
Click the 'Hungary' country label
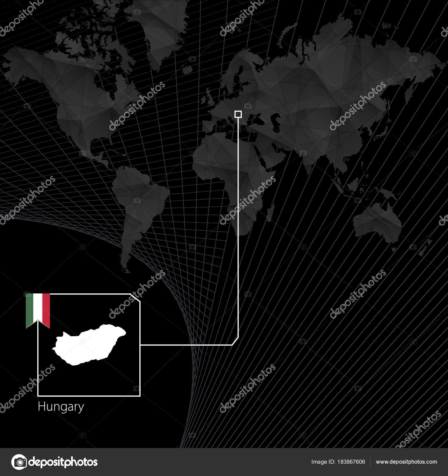[61, 407]
